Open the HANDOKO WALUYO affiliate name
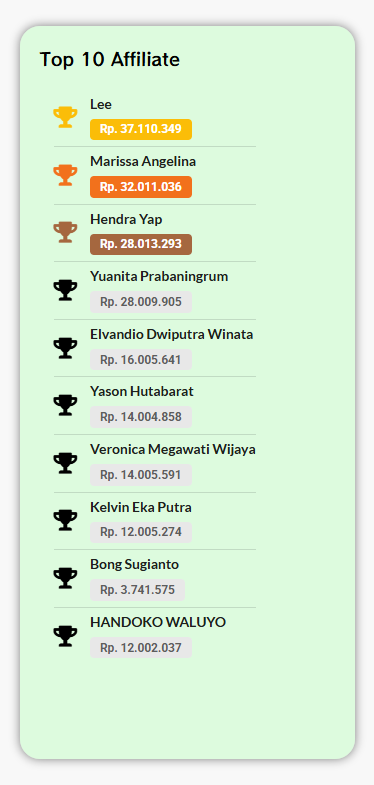Image resolution: width=374 pixels, height=785 pixels. [158, 622]
